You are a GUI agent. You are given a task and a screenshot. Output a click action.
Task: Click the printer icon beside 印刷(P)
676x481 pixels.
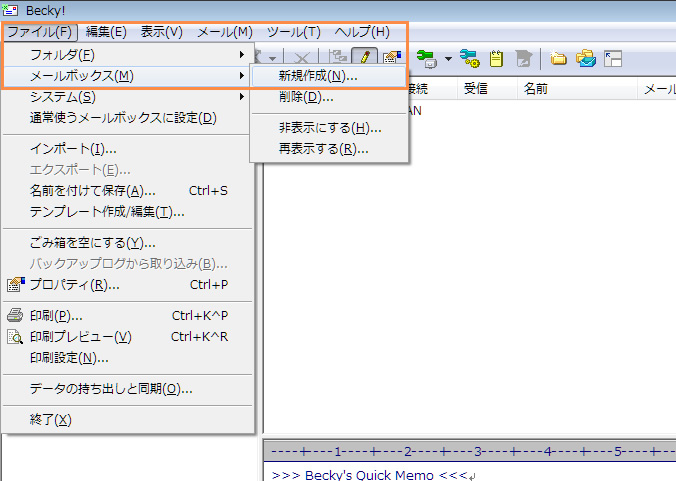[15, 316]
